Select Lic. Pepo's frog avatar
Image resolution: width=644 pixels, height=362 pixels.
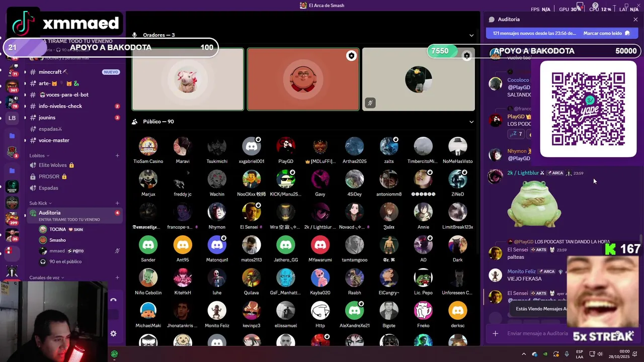coord(423,278)
